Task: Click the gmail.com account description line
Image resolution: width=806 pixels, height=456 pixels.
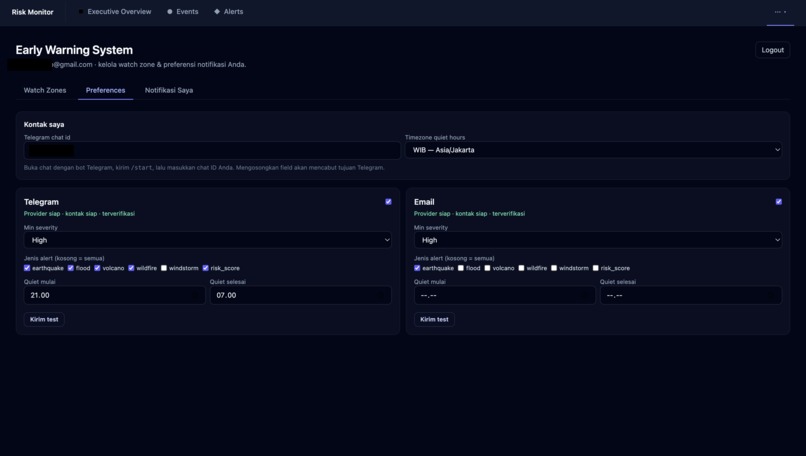Action: click(149, 64)
